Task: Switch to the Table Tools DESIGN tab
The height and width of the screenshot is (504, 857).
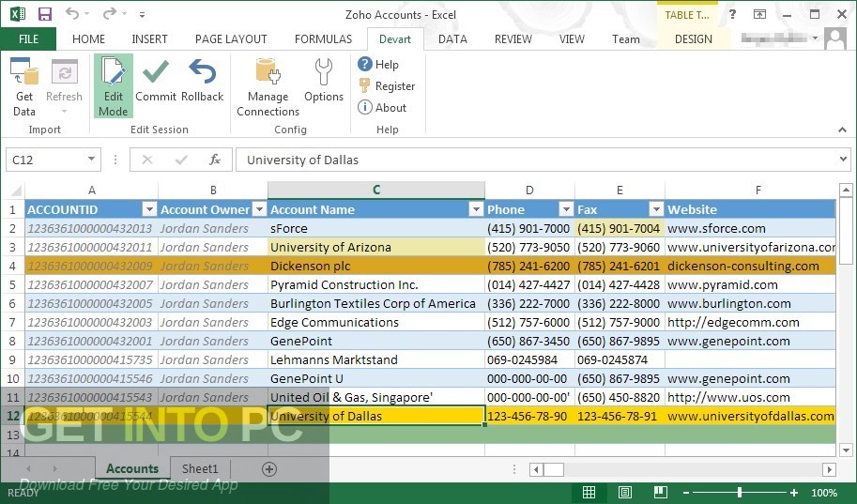Action: click(x=693, y=38)
